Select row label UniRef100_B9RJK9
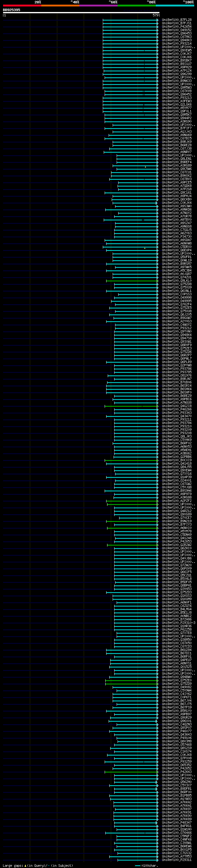The image size is (197, 868). 176,142
